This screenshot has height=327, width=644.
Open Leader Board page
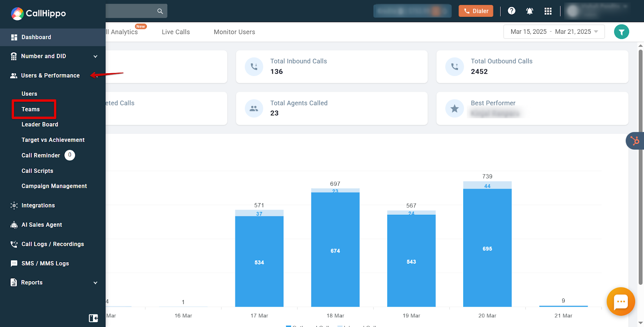tap(40, 125)
